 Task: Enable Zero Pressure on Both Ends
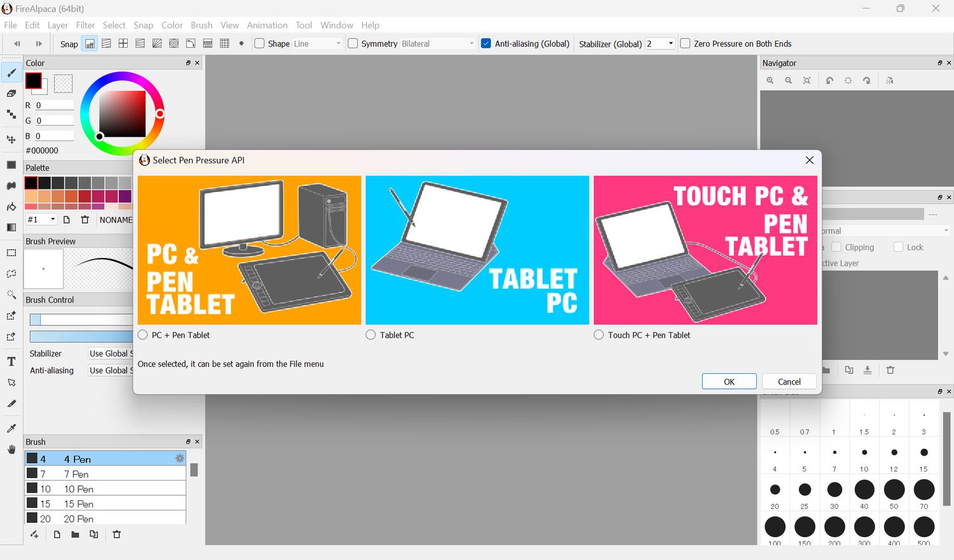tap(686, 44)
